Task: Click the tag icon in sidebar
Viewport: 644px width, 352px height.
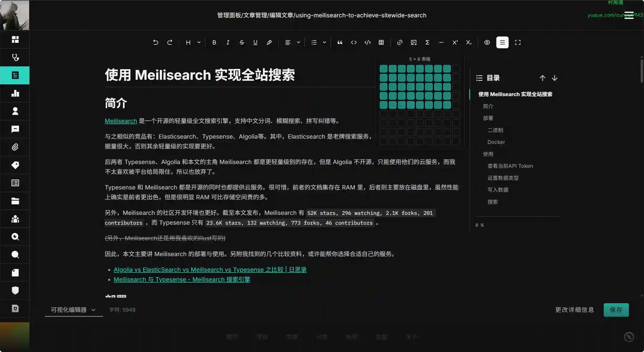Action: click(x=15, y=165)
